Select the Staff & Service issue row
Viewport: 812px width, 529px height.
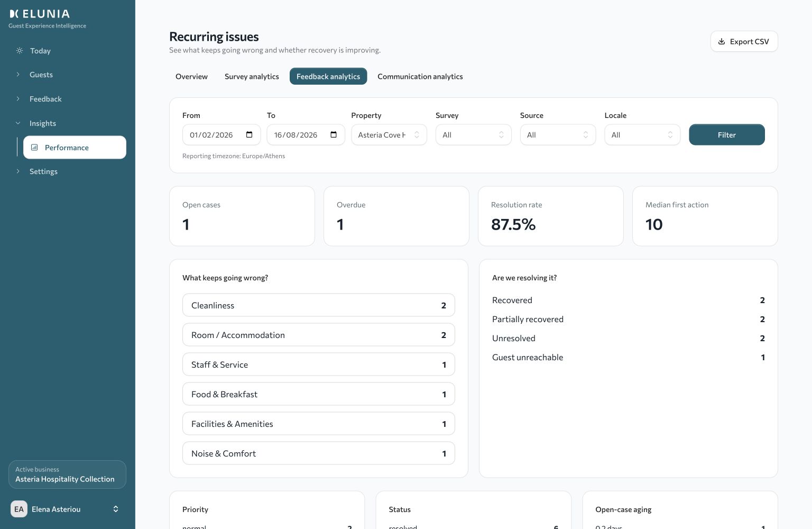319,364
